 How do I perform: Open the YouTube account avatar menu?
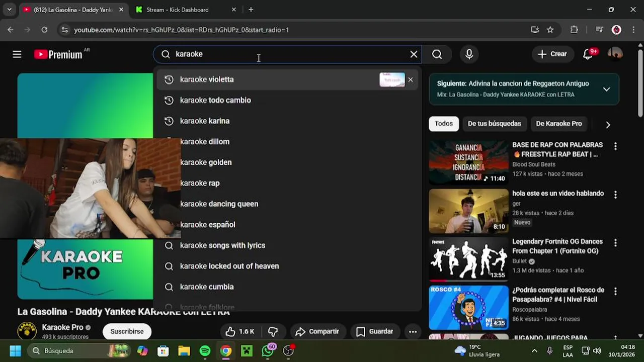coord(615,54)
